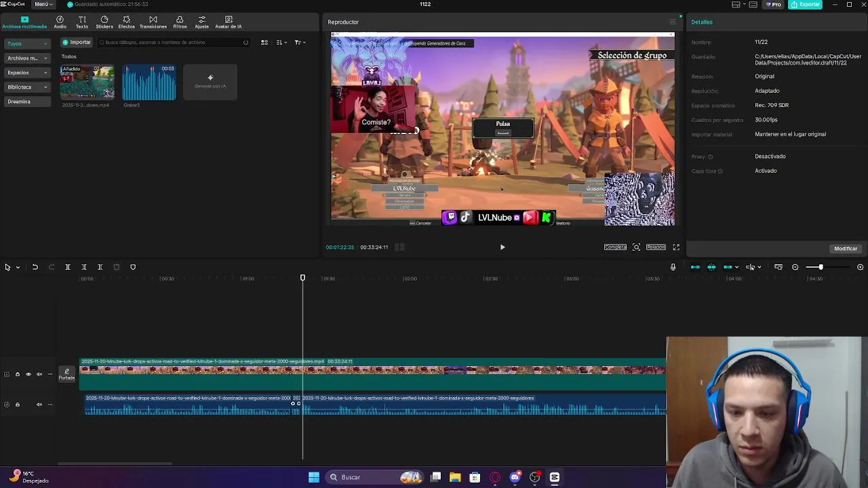The width and height of the screenshot is (868, 488).
Task: Expand the Biblioteca category
Action: [27, 87]
